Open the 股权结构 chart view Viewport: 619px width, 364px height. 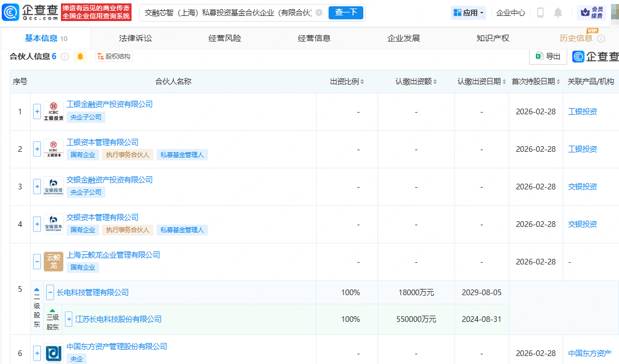(x=114, y=57)
